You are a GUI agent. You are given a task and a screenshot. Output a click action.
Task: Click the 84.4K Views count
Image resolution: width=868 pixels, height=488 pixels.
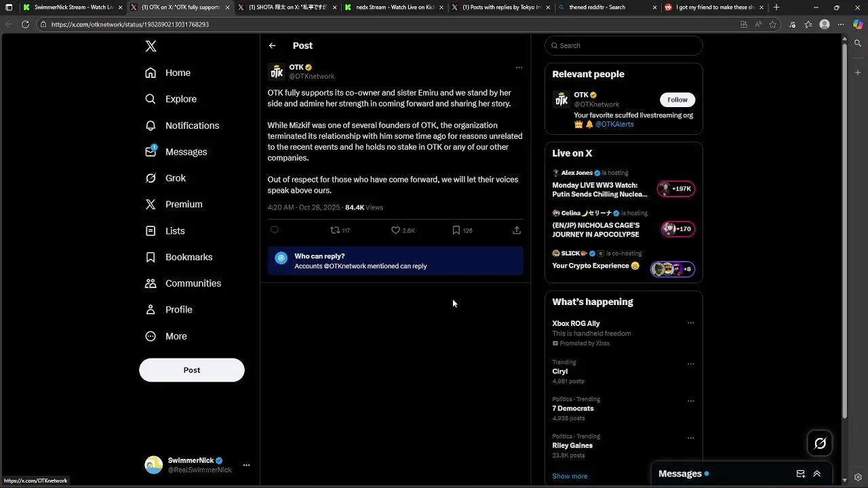[x=364, y=207]
